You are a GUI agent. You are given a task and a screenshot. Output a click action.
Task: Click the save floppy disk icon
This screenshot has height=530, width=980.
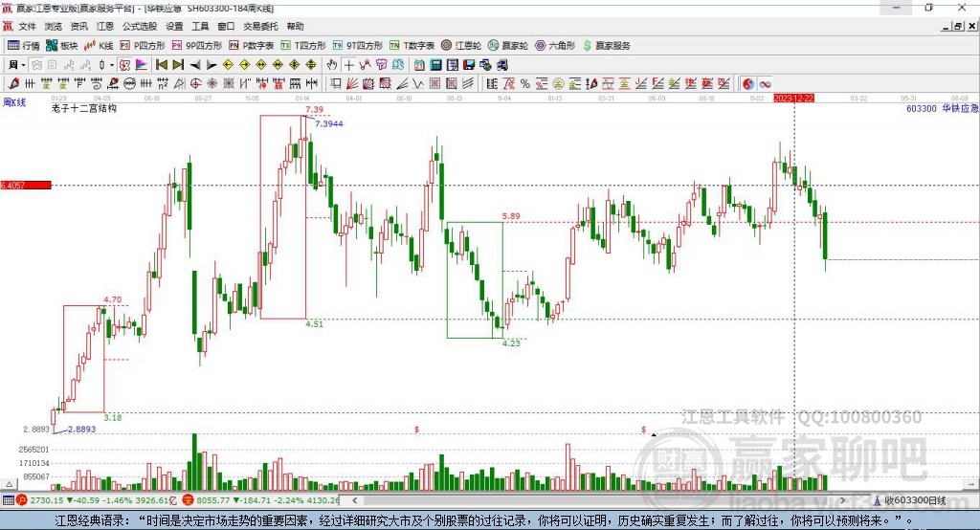[x=469, y=65]
